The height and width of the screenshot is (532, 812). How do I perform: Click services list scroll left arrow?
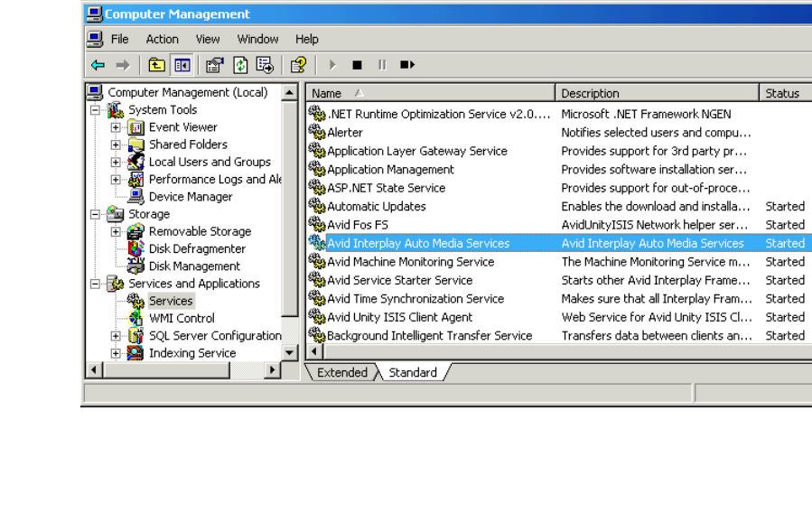click(314, 351)
